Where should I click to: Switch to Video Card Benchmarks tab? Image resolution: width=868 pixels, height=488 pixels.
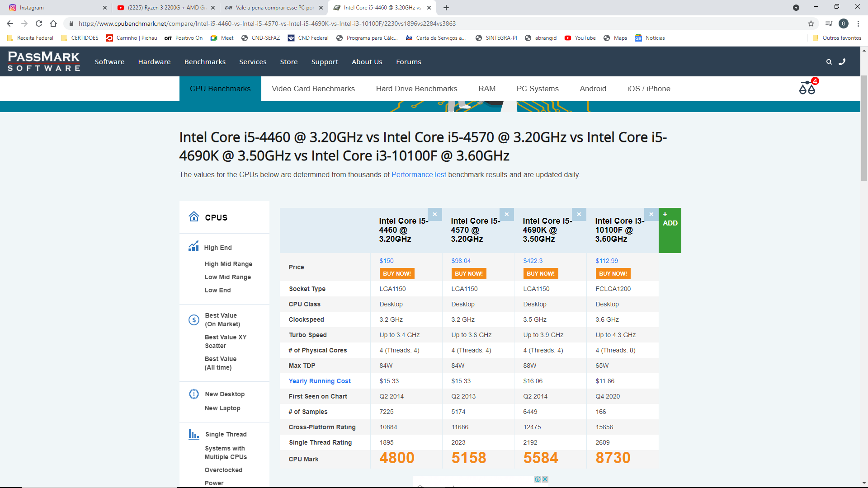(x=313, y=89)
